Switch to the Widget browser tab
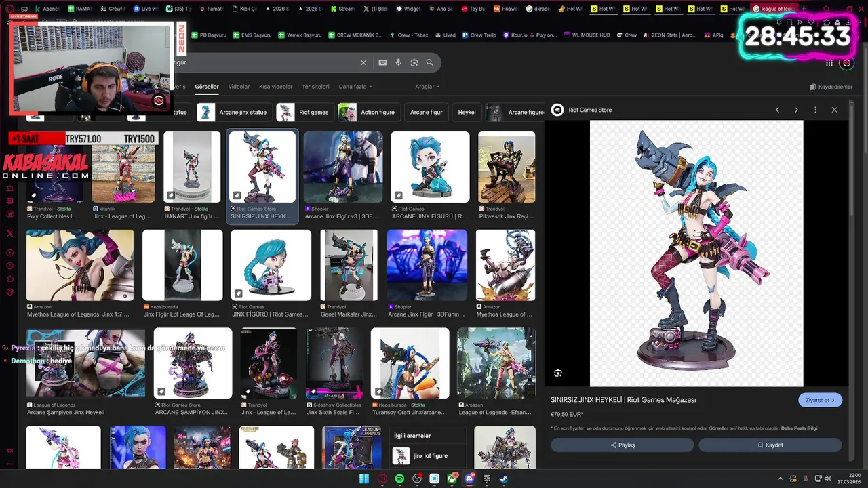The image size is (868, 488). click(x=408, y=9)
